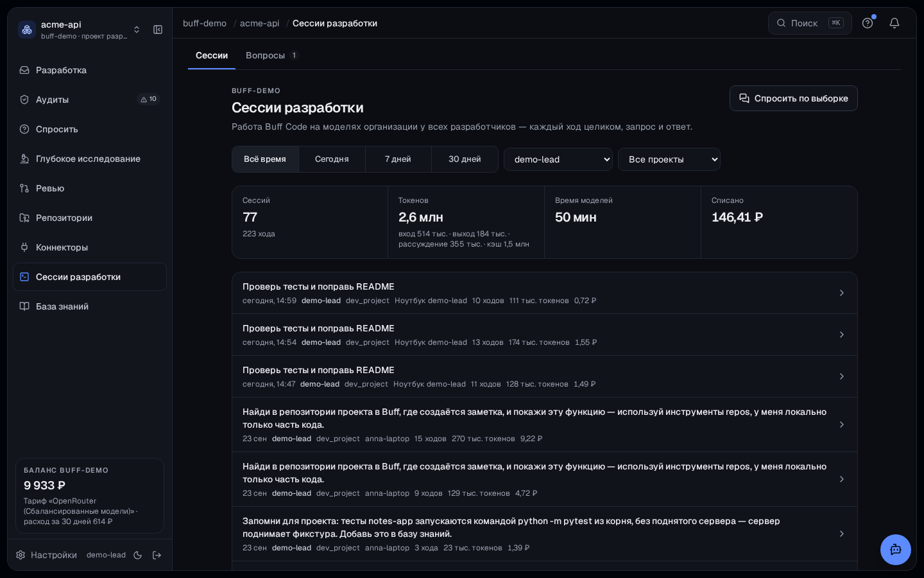The width and height of the screenshot is (924, 578).
Task: Expand the Запомни для проекта session chevron
Action: [x=842, y=534]
